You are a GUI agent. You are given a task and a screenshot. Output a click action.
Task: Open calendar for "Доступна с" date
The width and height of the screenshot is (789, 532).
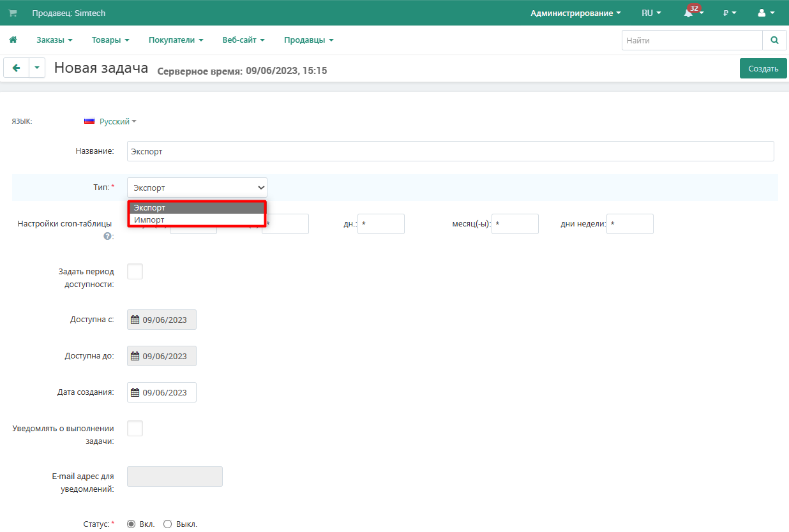tap(135, 320)
